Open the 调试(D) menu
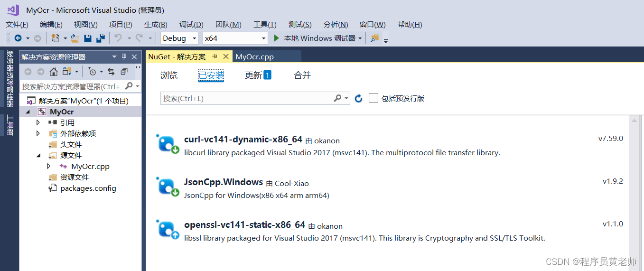 pos(191,25)
